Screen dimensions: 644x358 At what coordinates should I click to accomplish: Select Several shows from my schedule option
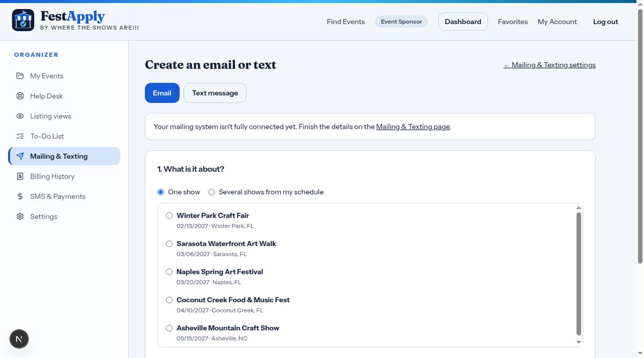coord(211,192)
